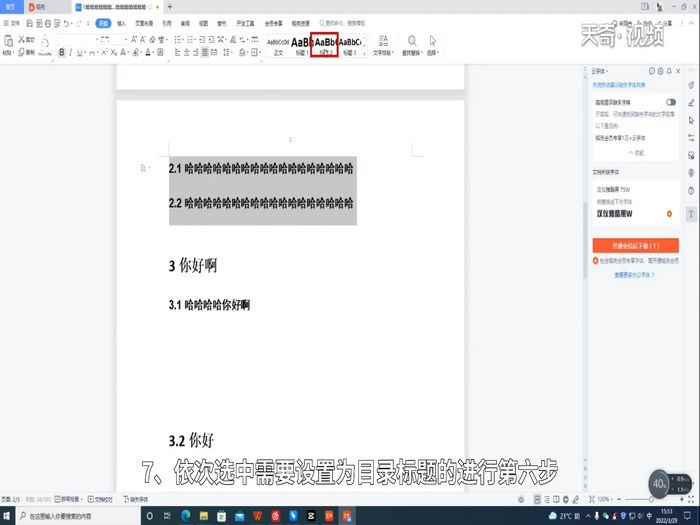Open the WPS icon on taskbar
700x525 pixels.
(258, 516)
